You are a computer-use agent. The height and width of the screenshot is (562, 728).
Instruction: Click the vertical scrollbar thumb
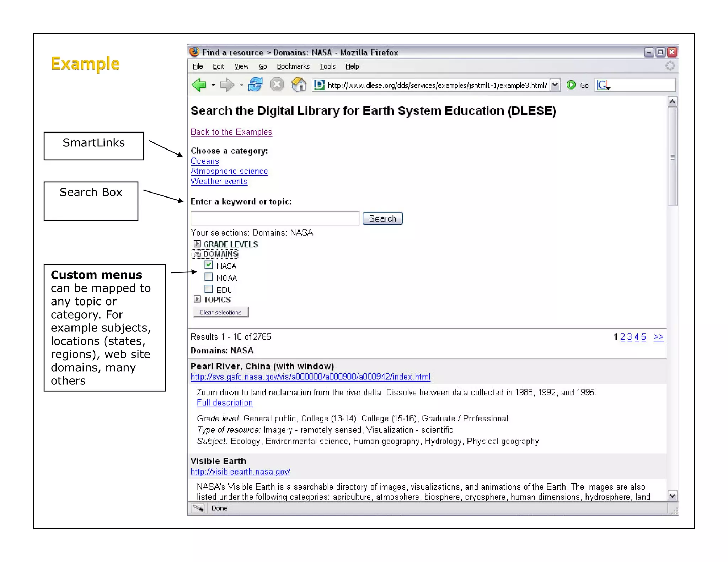click(672, 156)
